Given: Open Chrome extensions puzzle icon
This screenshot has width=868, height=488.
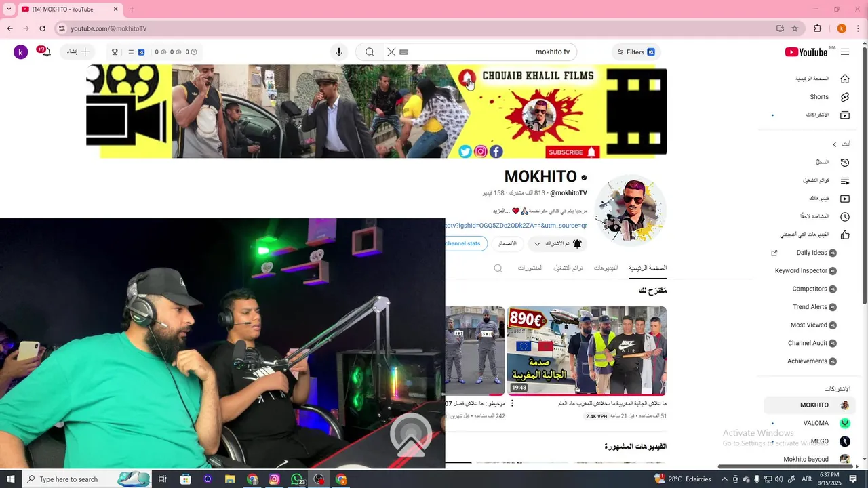Looking at the screenshot, I should point(818,28).
